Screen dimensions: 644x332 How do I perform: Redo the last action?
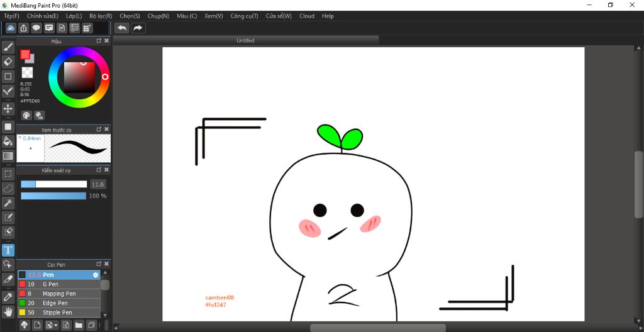click(x=138, y=28)
